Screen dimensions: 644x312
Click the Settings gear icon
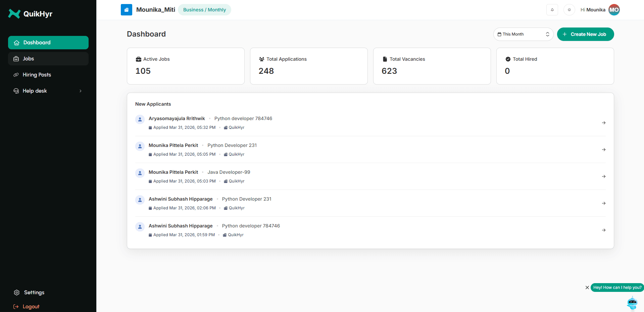click(17, 292)
